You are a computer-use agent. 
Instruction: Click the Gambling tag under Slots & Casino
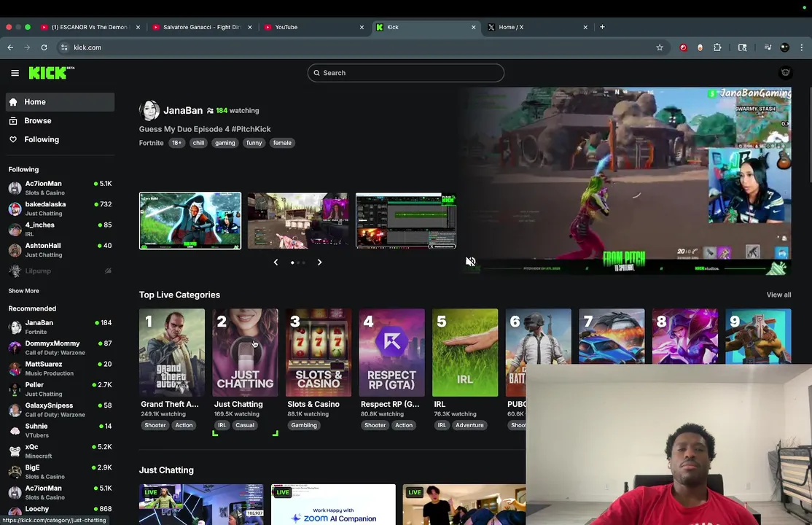pos(304,426)
